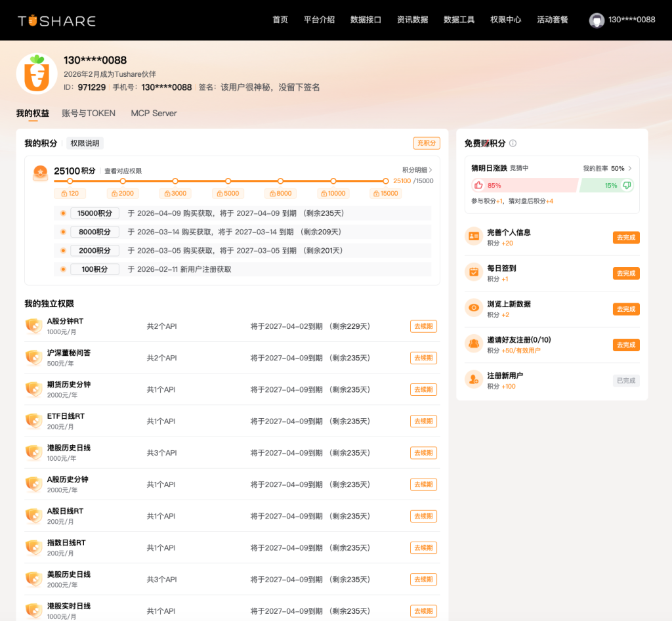
Task: Click the shield icon for A股日线RT
Action: pos(34,516)
